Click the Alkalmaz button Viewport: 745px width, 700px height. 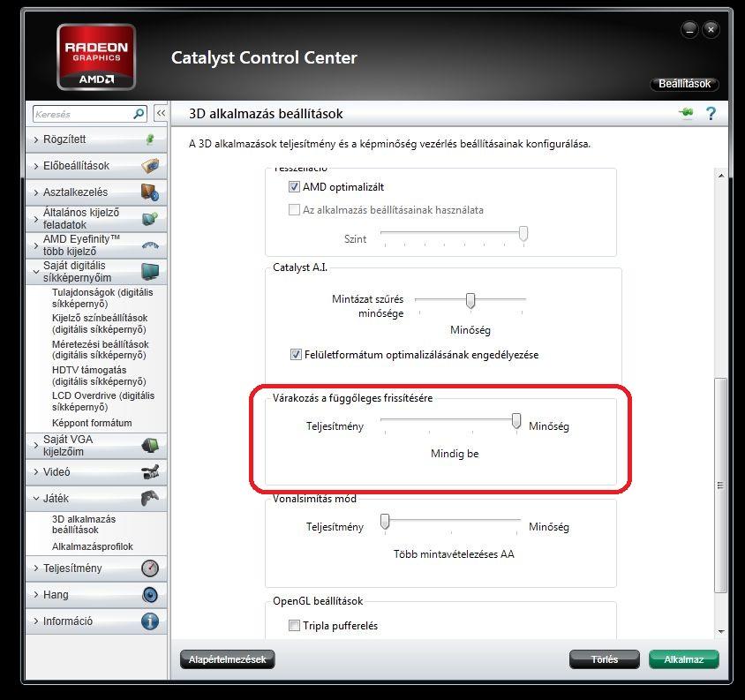pos(684,659)
